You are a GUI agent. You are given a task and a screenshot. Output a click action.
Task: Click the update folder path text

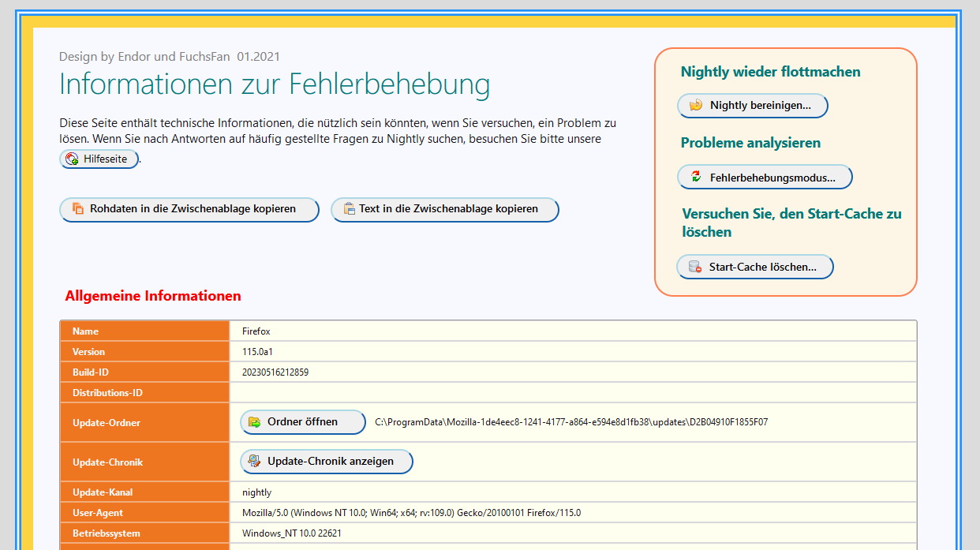(x=570, y=422)
